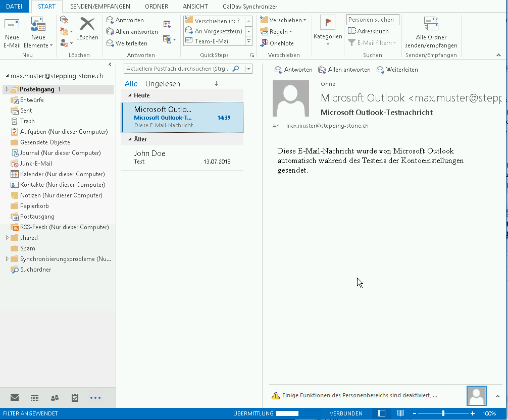Open the Adressbuch
This screenshot has width=508, height=420.
(x=368, y=31)
